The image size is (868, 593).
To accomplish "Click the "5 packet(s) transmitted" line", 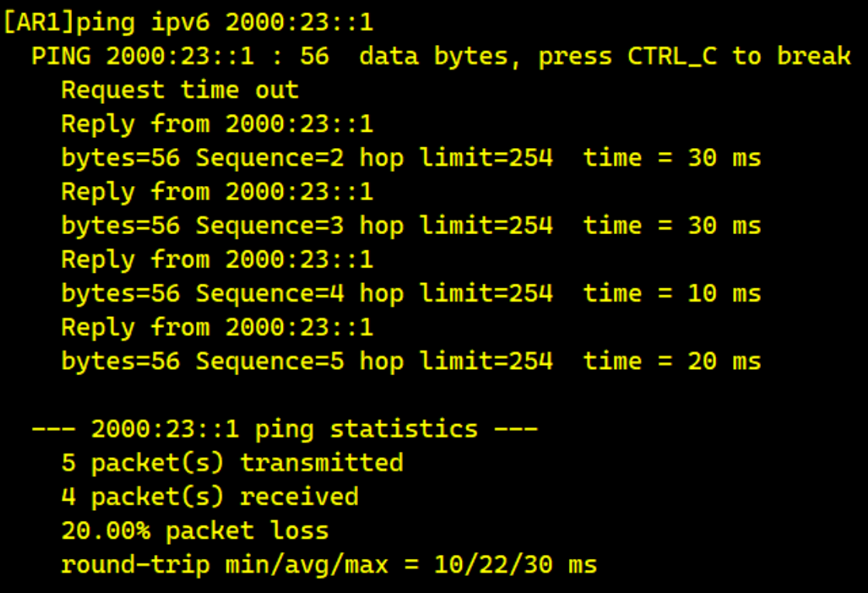I will point(232,463).
